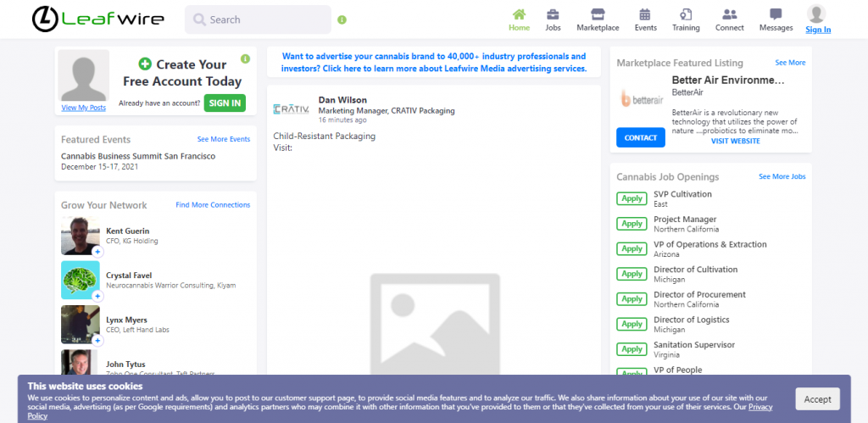Click the betterair logo
Screen dimensions: 868x423
click(641, 100)
